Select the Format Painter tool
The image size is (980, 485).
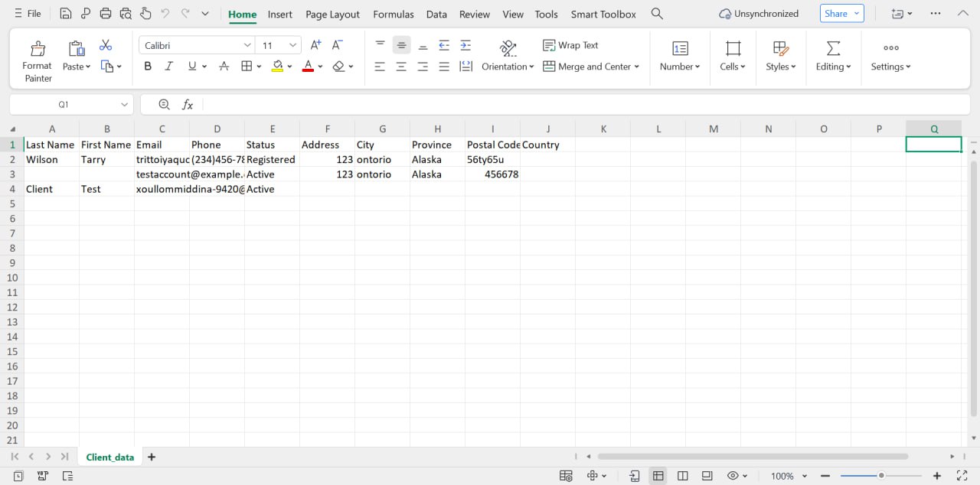pyautogui.click(x=37, y=61)
